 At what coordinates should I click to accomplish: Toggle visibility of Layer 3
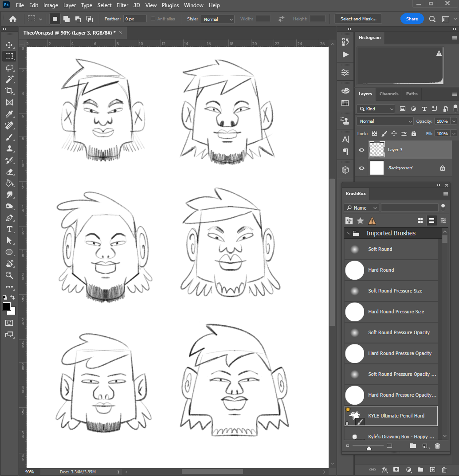[x=361, y=150]
